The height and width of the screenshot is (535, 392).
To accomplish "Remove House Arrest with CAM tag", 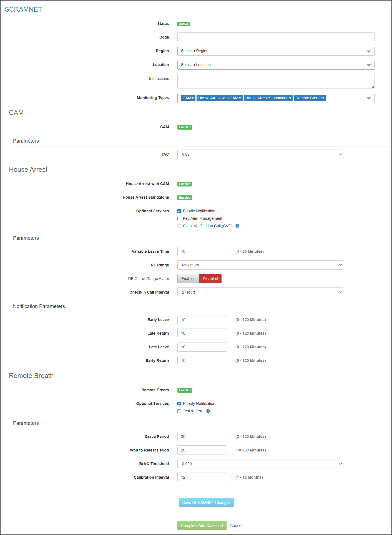I will (240, 98).
